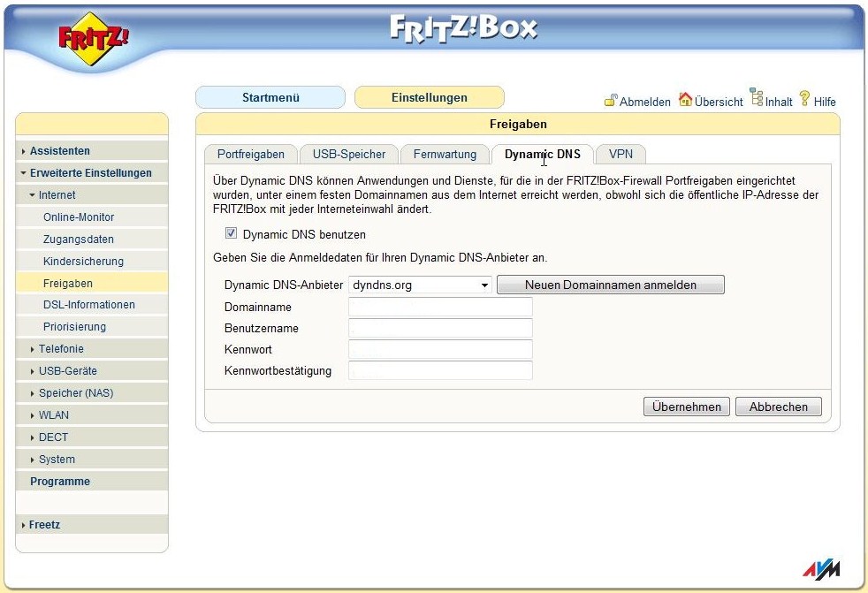Viewport: 868px width, 593px height.
Task: Open the Dynamic DNS-Anbieter dropdown
Action: [x=420, y=285]
